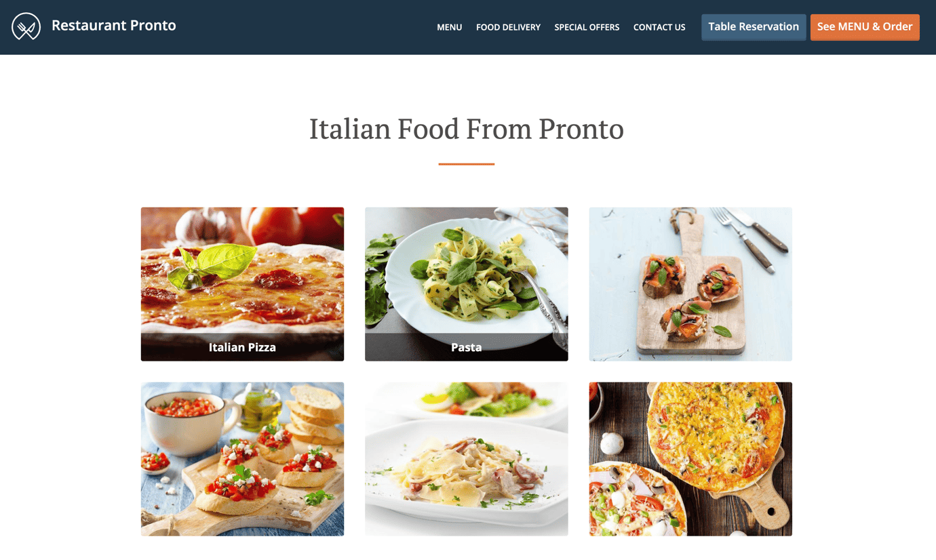Click the Restaurant Pronto fork-and-knife logo icon

[26, 26]
